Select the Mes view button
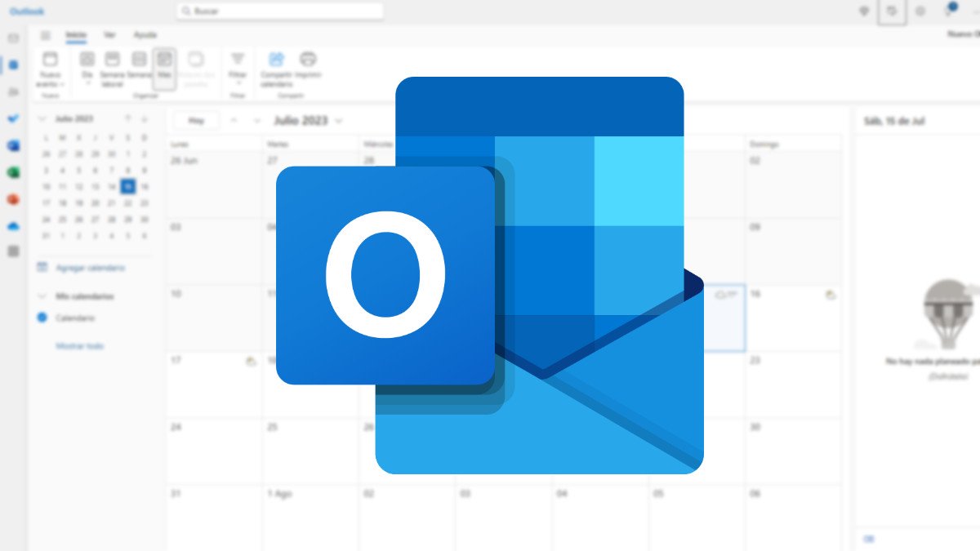The image size is (980, 551). 164,68
